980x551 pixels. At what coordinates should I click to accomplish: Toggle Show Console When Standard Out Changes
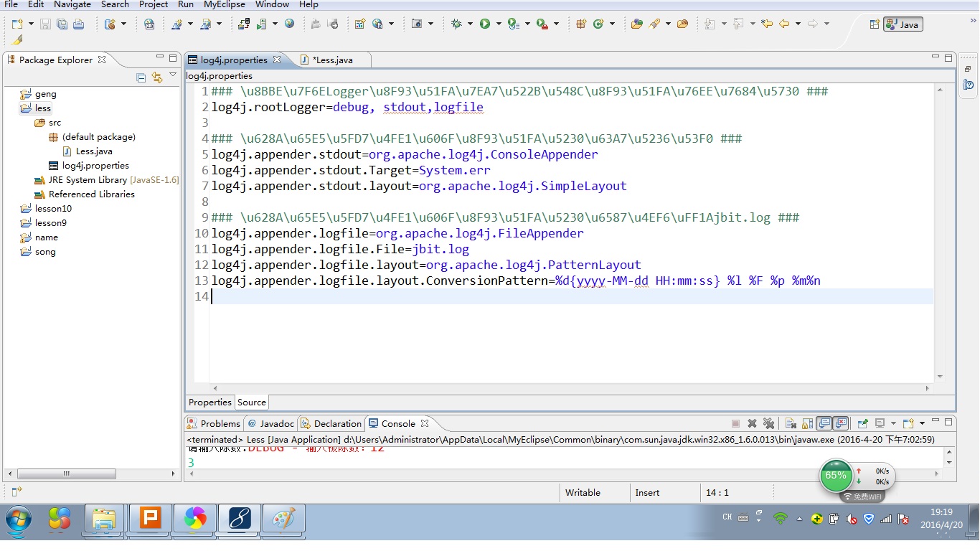(824, 423)
